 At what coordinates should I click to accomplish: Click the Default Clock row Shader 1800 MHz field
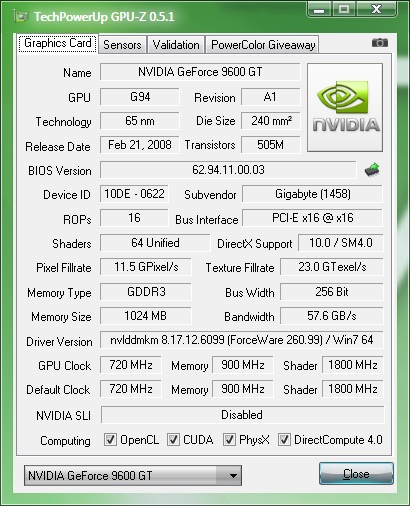(x=353, y=389)
